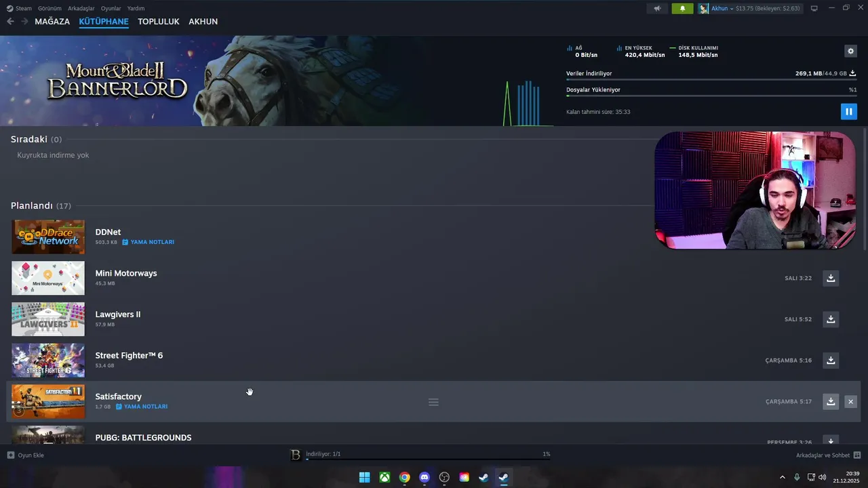Viewport: 868px width, 488px height.
Task: Open Xbox app from the taskbar
Action: (384, 477)
